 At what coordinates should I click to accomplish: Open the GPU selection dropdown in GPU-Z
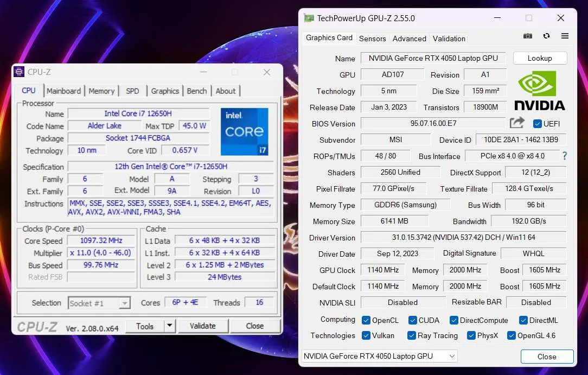tap(380, 356)
